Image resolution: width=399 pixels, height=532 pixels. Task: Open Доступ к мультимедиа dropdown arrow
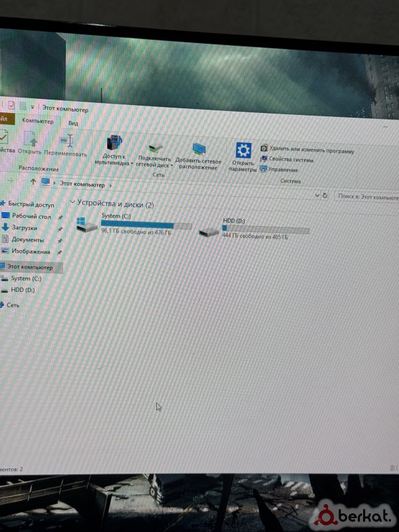(x=132, y=164)
